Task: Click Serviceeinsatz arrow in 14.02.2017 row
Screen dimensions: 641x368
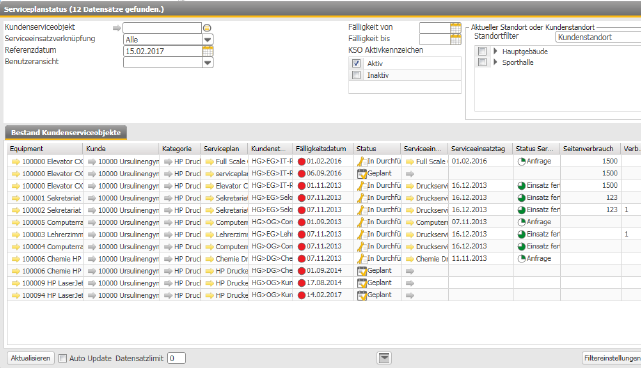Action: [410, 295]
